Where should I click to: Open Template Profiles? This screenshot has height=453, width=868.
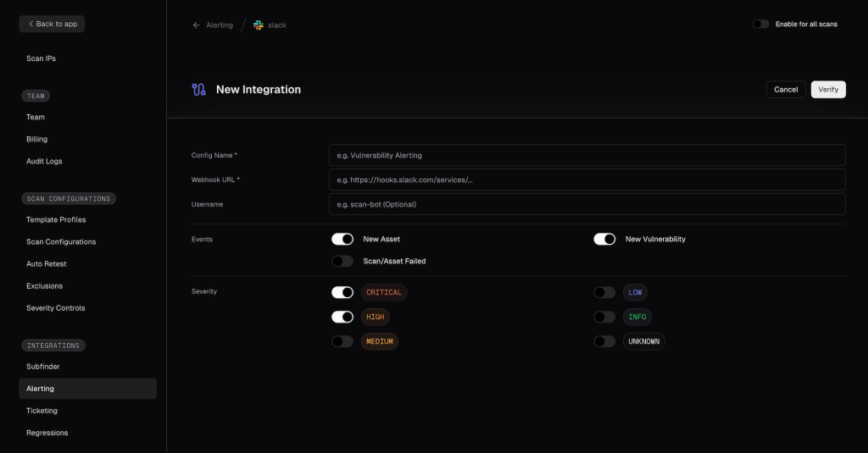pos(56,219)
